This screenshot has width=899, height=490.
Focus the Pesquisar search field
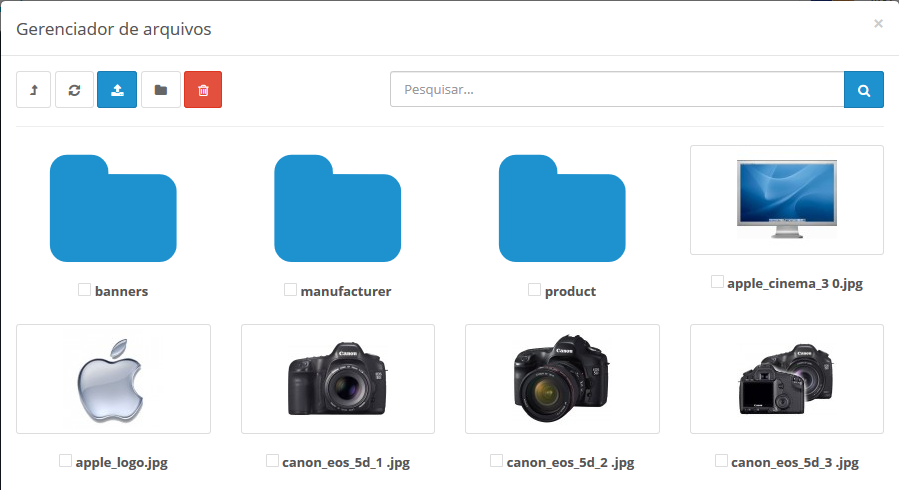[x=616, y=90]
